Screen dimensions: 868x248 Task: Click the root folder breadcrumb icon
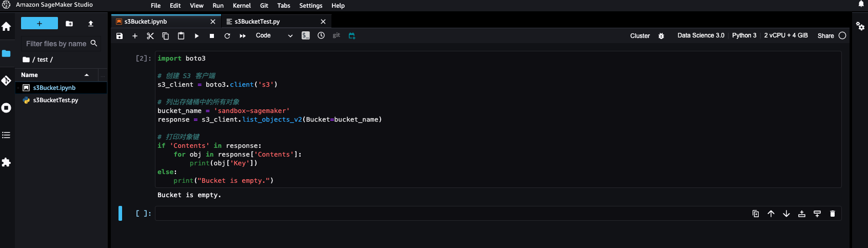[26, 60]
